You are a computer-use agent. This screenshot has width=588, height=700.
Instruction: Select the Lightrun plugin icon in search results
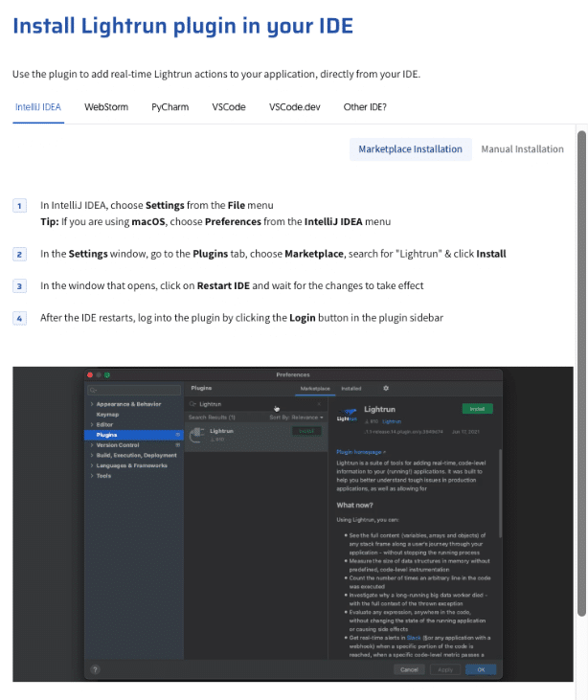point(196,433)
